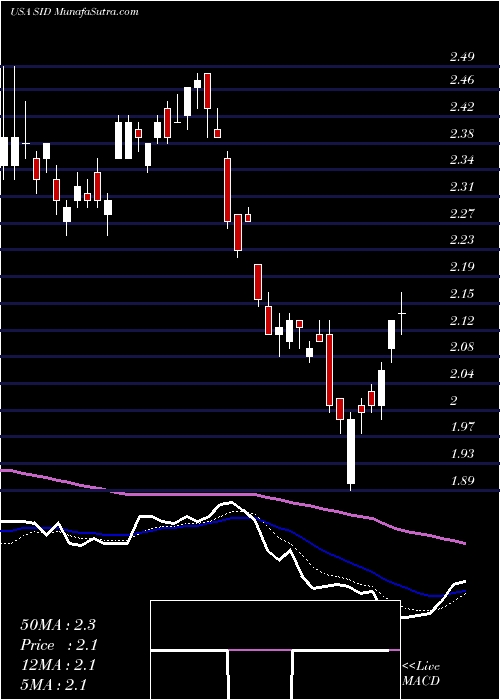This screenshot has height=700, width=500.
Task: Click the last doji candle near 2.13
Action: point(402,313)
